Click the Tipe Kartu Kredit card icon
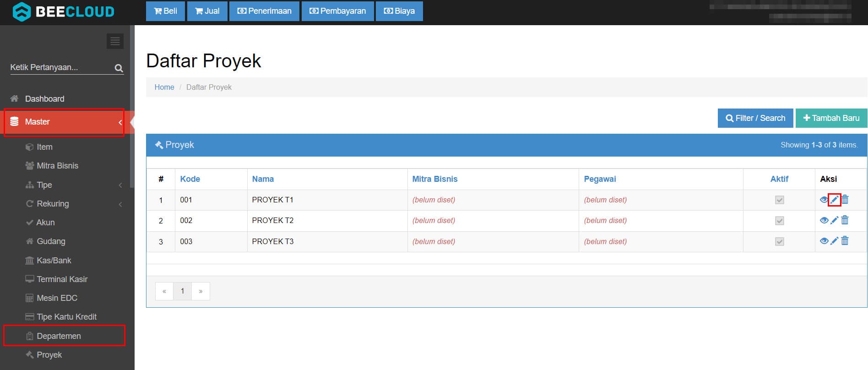Image resolution: width=868 pixels, height=370 pixels. coord(29,317)
